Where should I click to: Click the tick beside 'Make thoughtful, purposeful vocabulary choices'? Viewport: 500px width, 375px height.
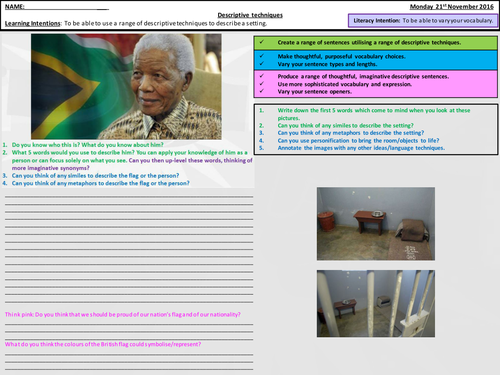(x=262, y=56)
